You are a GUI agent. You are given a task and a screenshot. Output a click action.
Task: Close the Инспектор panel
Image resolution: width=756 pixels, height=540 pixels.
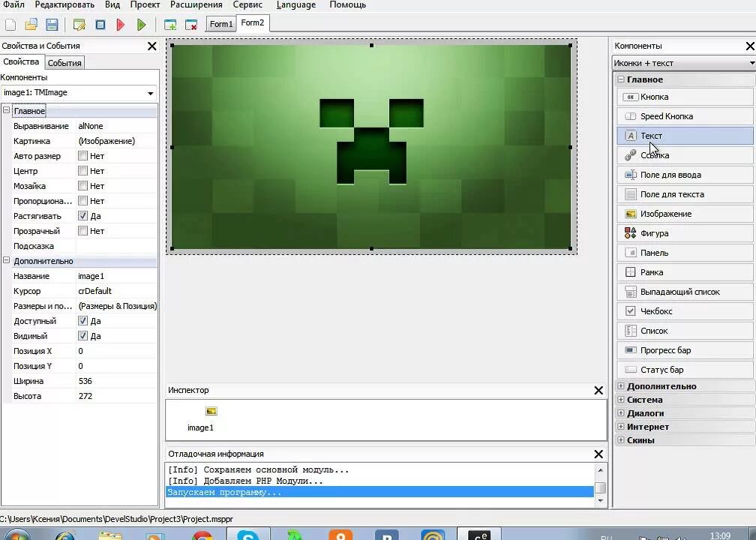click(598, 391)
